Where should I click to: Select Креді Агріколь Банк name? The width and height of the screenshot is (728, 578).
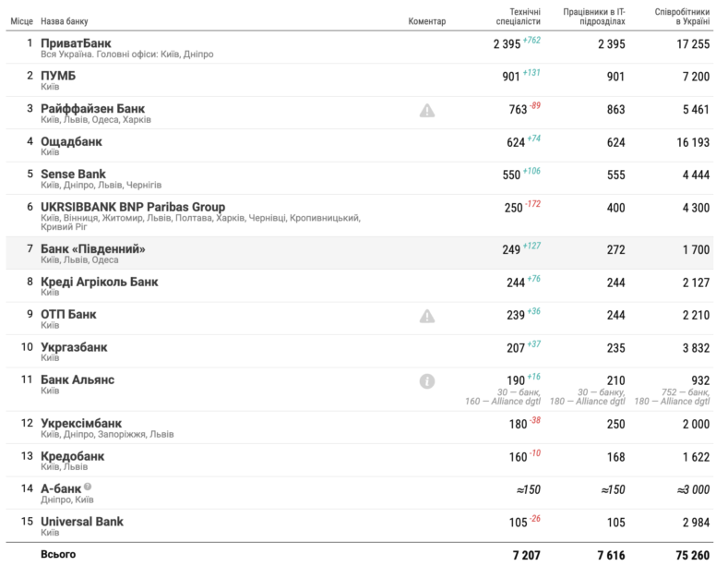click(100, 282)
